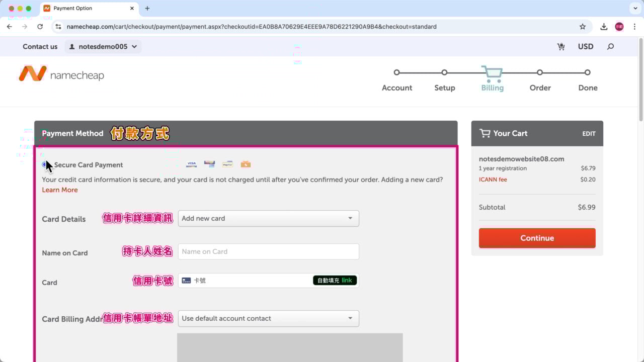Open the notesdemo005 account dropdown

[x=103, y=47]
